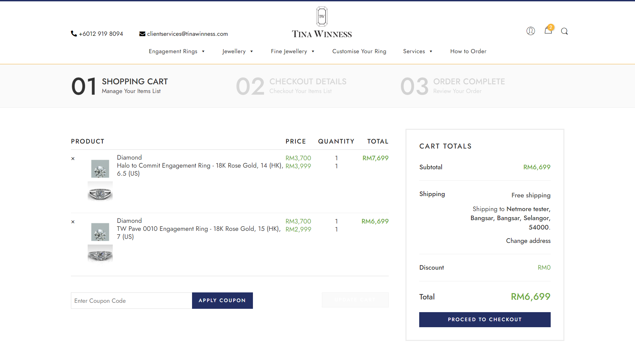Open the user account icon
Screen dimensions: 635x364
pos(531,31)
